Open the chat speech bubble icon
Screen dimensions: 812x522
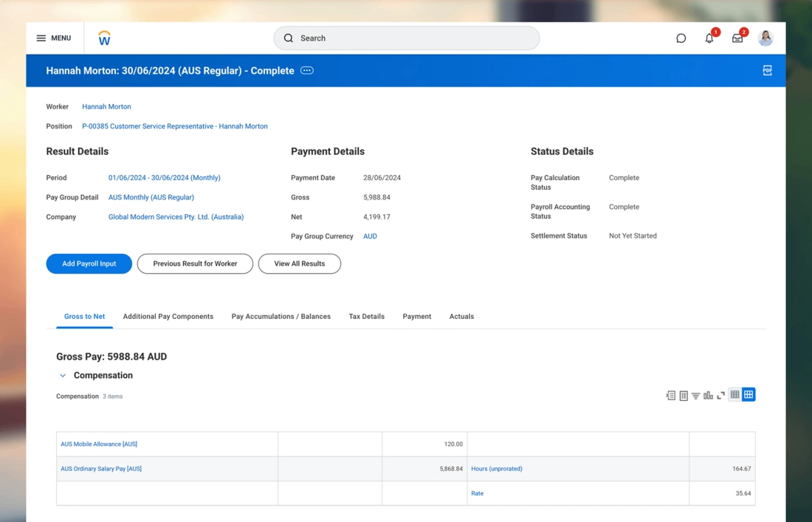(x=681, y=38)
